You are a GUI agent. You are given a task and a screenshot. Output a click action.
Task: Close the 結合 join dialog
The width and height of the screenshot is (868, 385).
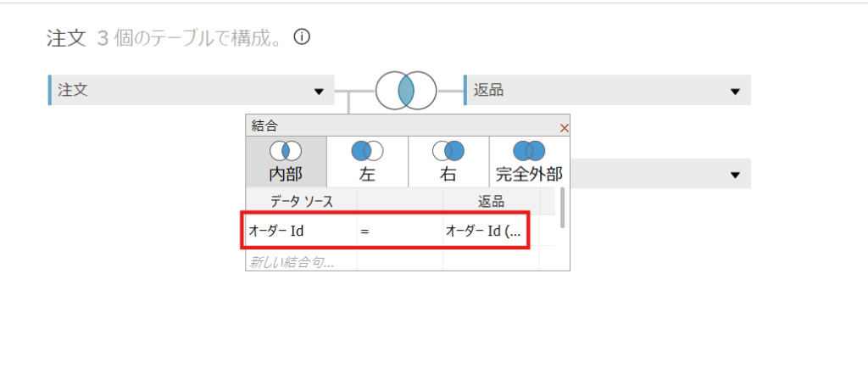(564, 127)
